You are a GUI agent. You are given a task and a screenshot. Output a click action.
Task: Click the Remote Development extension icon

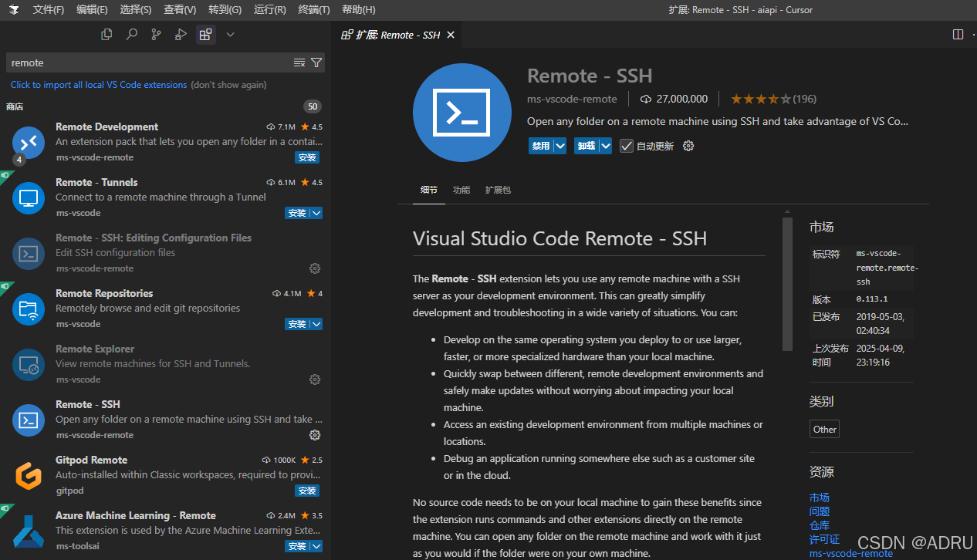coord(29,143)
